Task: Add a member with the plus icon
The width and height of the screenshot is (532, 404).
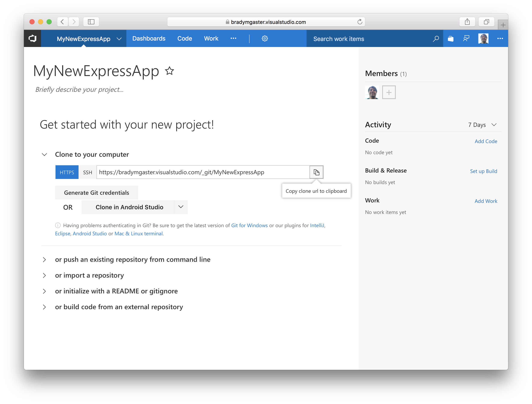Action: pos(389,92)
